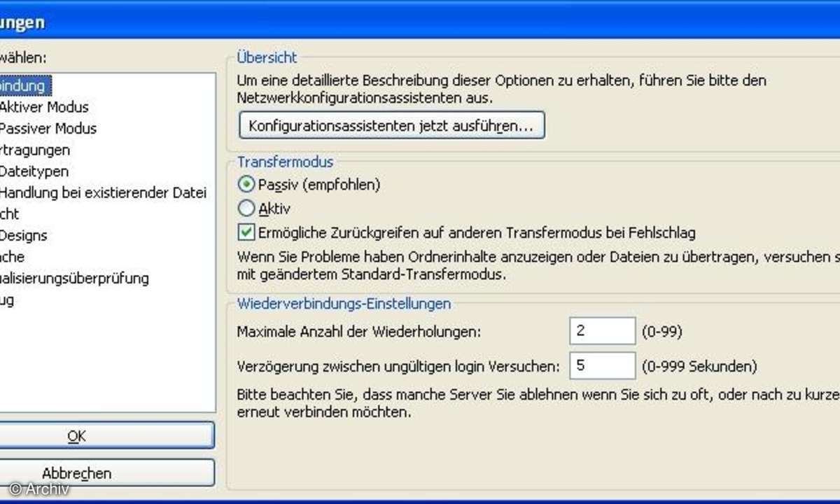Image resolution: width=840 pixels, height=504 pixels.
Task: Open the Aktiver Modus settings page
Action: tap(44, 107)
